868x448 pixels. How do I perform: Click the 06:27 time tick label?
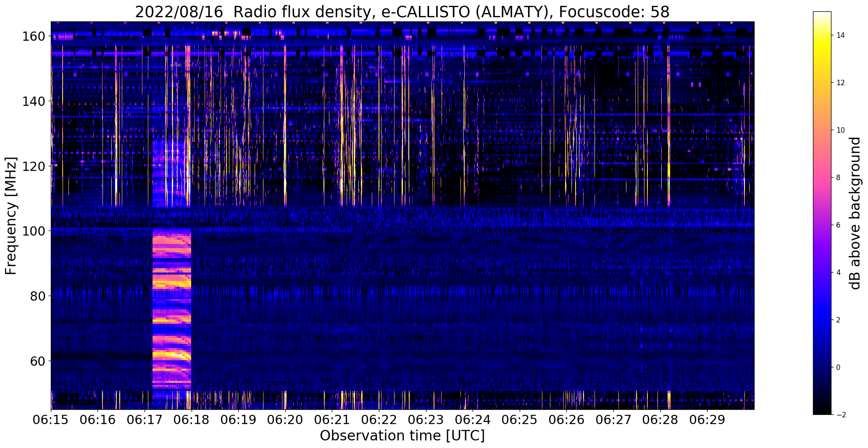click(x=613, y=420)
